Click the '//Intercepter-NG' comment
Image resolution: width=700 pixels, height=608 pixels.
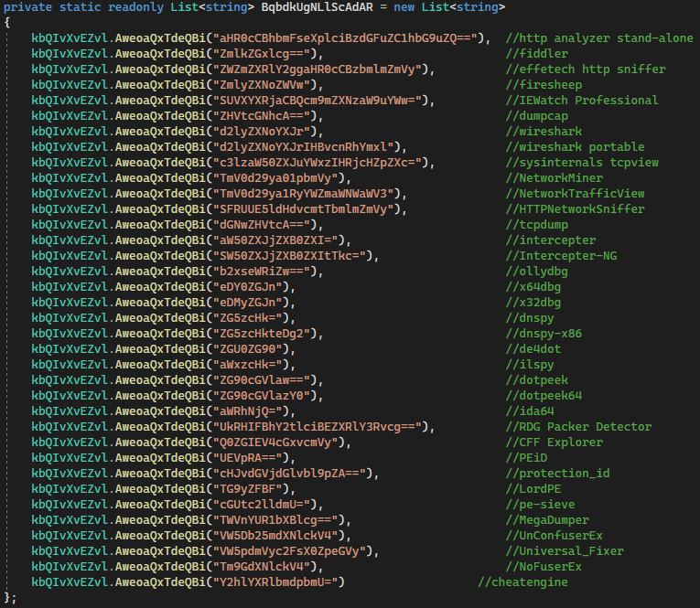point(561,256)
